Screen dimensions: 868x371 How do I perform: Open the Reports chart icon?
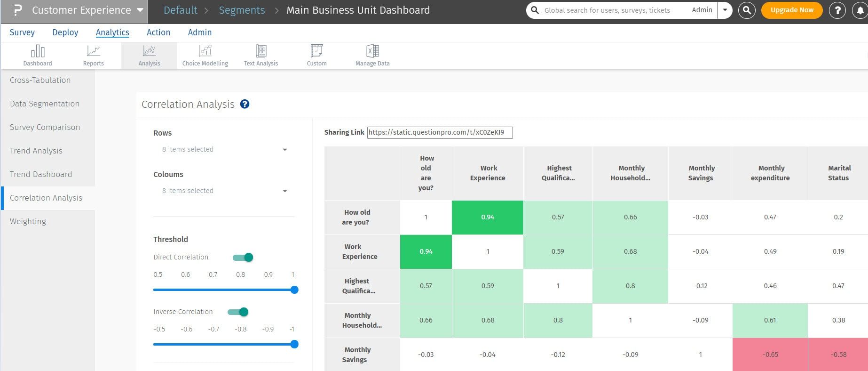[x=93, y=51]
